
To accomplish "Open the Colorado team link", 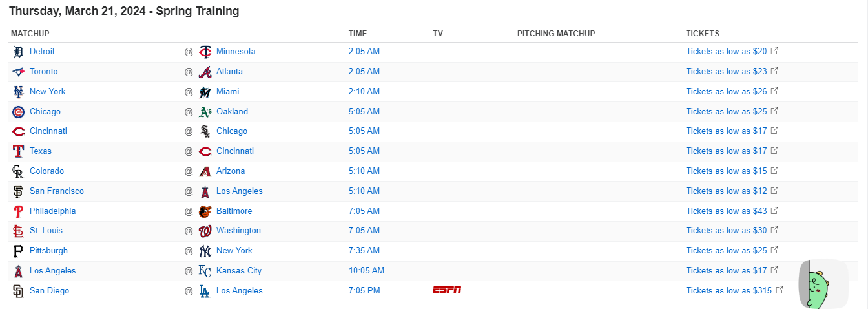I will pos(46,171).
